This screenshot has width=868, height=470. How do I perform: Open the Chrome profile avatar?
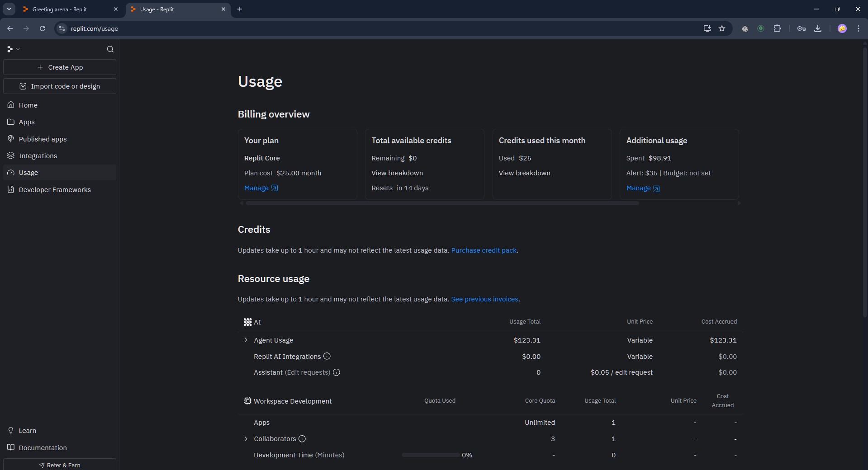point(842,28)
